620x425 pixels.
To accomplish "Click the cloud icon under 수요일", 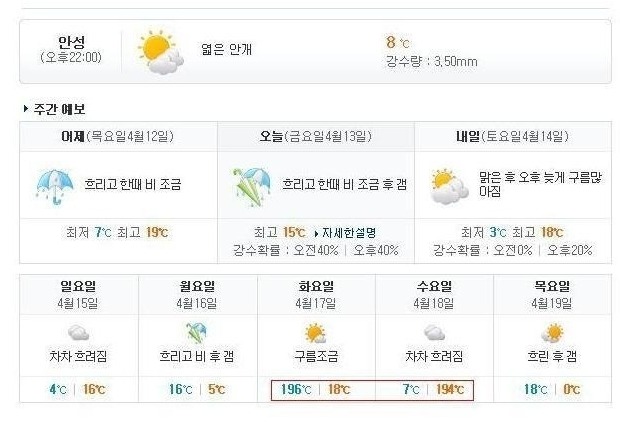I will 433,332.
